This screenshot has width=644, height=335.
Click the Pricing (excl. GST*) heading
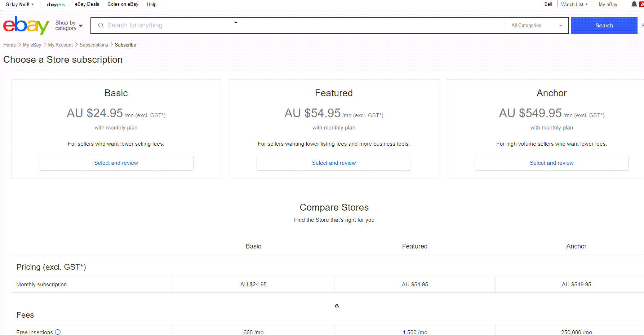point(51,267)
